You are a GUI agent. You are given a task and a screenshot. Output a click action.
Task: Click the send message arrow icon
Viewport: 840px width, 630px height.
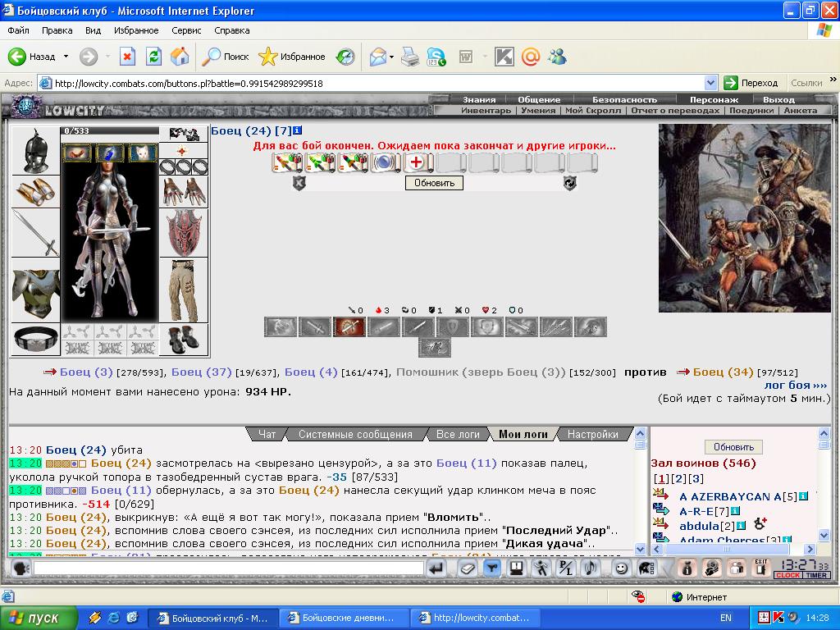click(436, 568)
